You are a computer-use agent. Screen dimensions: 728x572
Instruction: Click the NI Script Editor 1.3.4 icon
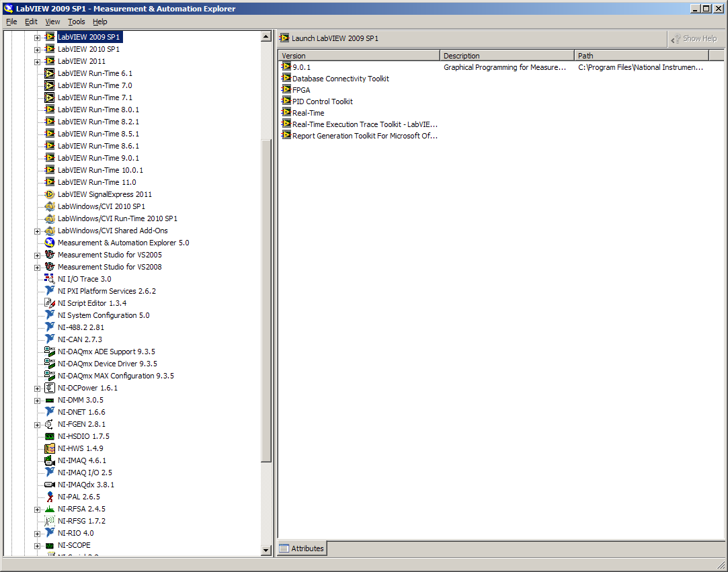[50, 302]
